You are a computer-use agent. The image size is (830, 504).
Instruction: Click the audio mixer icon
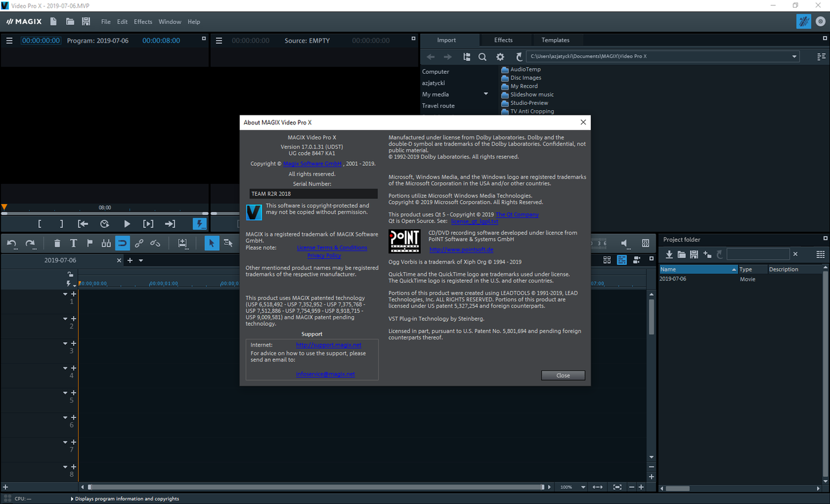[645, 243]
